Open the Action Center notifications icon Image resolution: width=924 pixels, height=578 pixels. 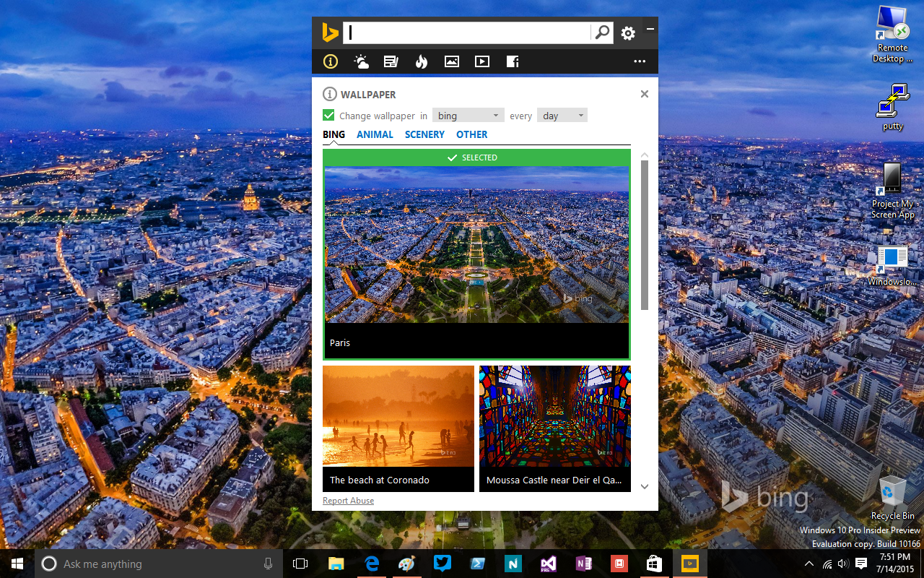(861, 564)
